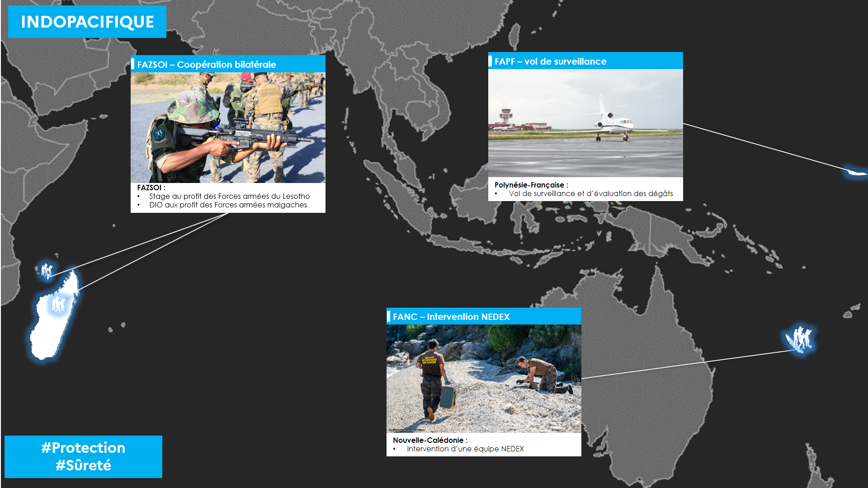This screenshot has height=488, width=868.
Task: Click the Intervention d'une équipe NEDEX text
Action: [x=465, y=449]
